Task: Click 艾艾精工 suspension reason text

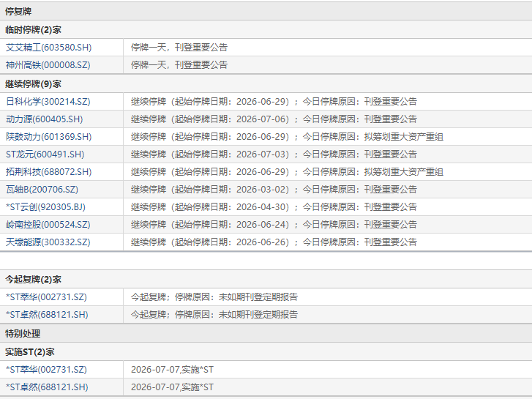Action: click(x=179, y=47)
